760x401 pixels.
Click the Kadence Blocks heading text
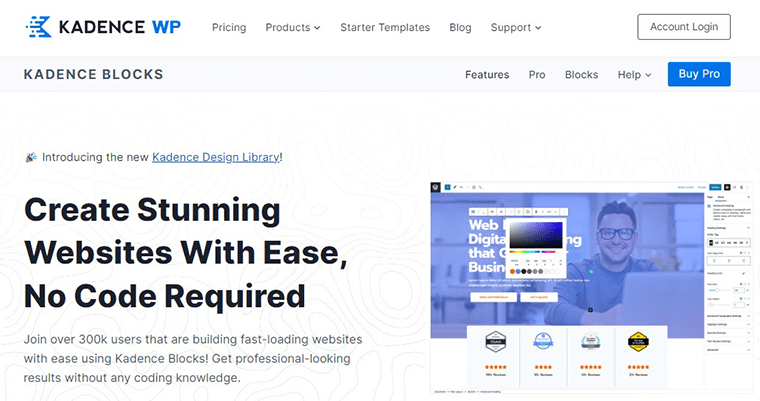click(93, 75)
